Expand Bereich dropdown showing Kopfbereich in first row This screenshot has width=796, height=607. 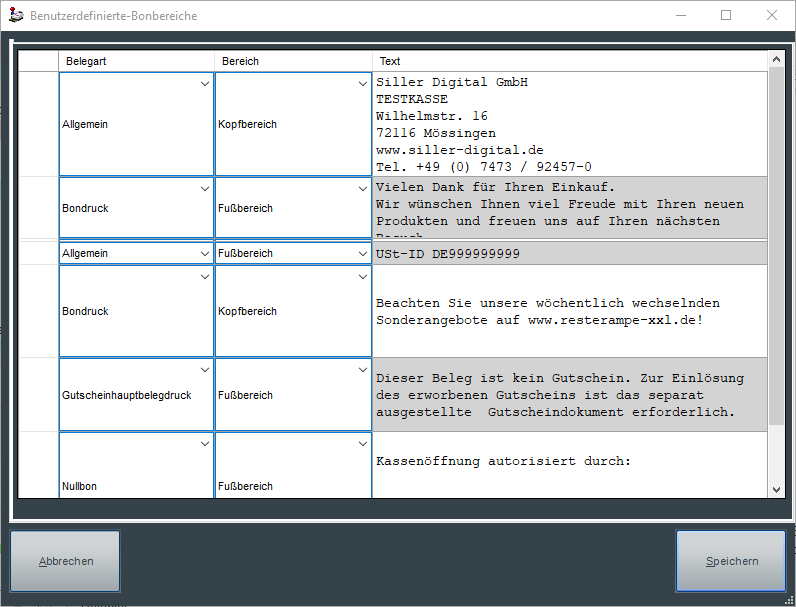click(363, 85)
